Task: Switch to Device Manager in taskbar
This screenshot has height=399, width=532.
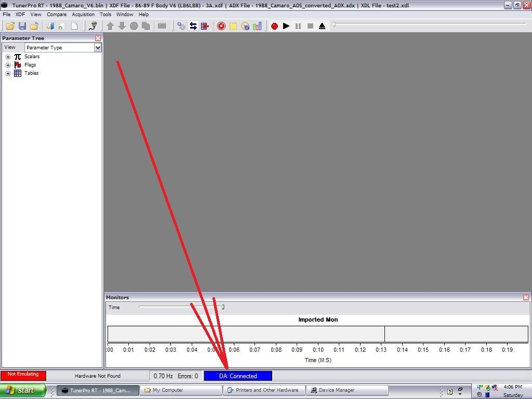Action: (x=347, y=390)
